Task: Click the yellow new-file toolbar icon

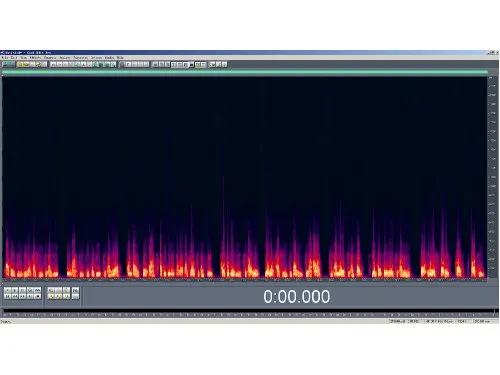Action: tap(20, 64)
